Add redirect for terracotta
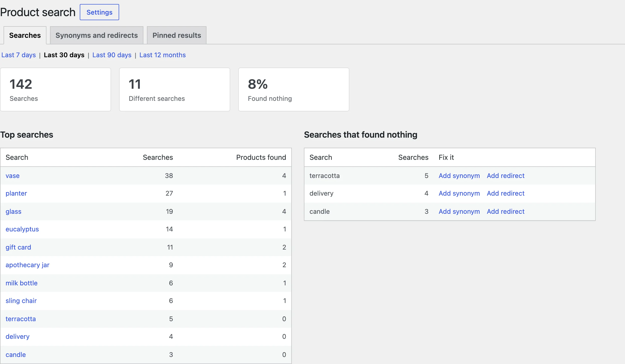The image size is (625, 364). [x=506, y=176]
